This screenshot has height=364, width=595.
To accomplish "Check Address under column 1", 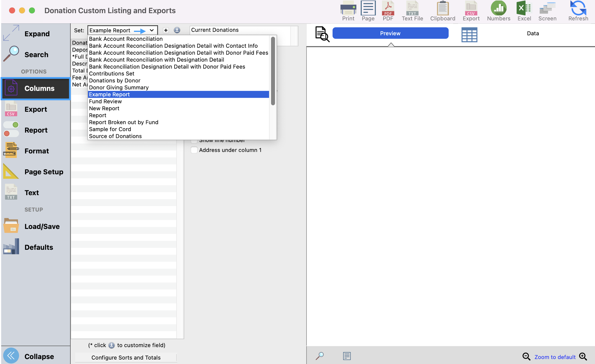I will (194, 150).
